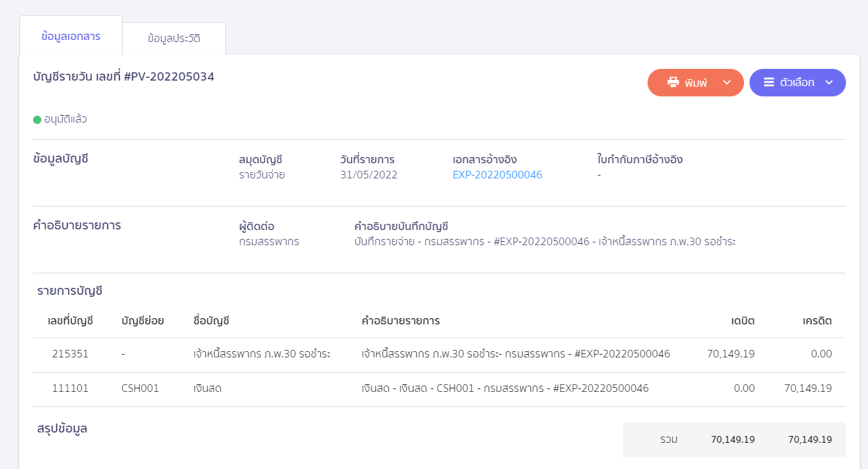Click the contact name กรมสรรพากร
The image size is (868, 469).
269,242
